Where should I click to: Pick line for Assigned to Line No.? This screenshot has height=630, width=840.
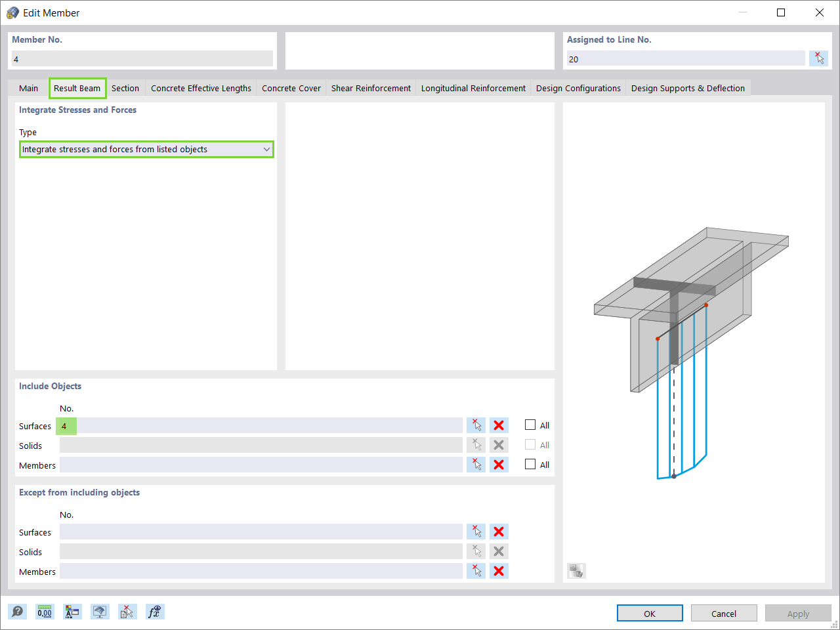pyautogui.click(x=818, y=58)
